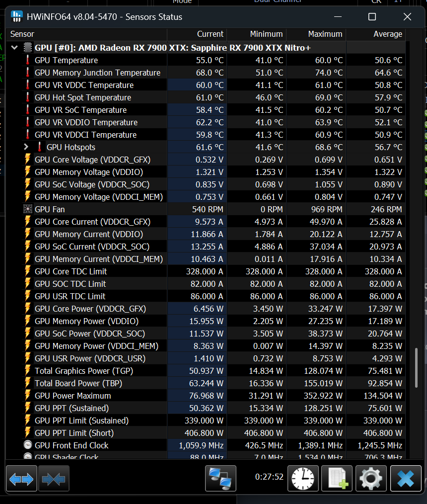
Task: Click average value 1,245.5 MHz
Action: tap(380, 445)
